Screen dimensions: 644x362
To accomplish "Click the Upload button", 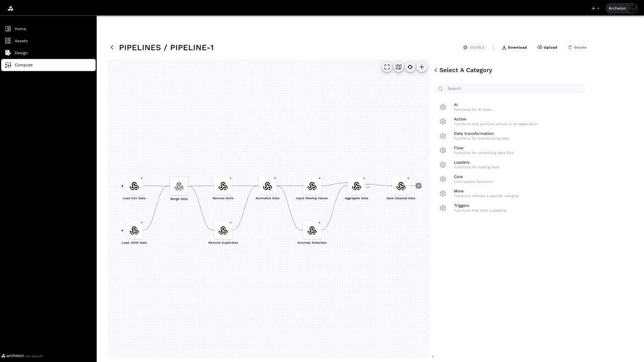I will [x=547, y=47].
